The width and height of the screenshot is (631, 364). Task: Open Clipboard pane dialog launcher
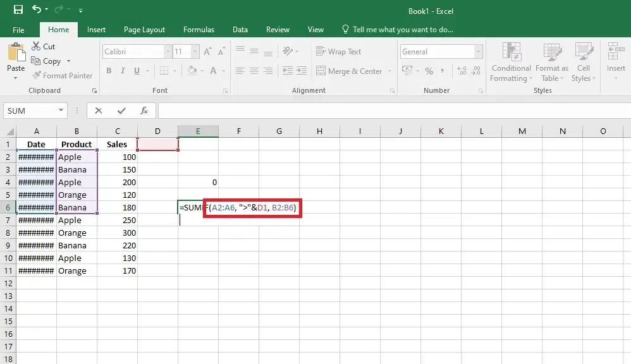point(95,91)
